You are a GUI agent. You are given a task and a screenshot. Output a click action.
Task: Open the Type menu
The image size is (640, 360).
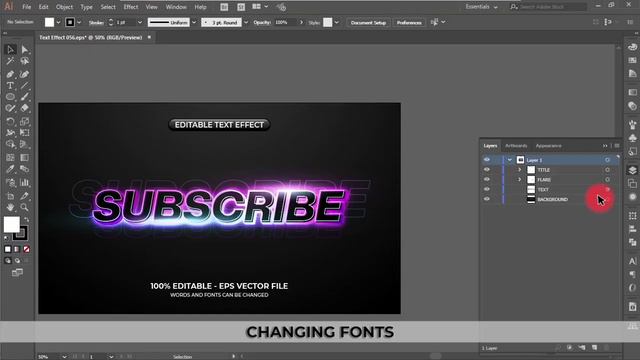86,7
